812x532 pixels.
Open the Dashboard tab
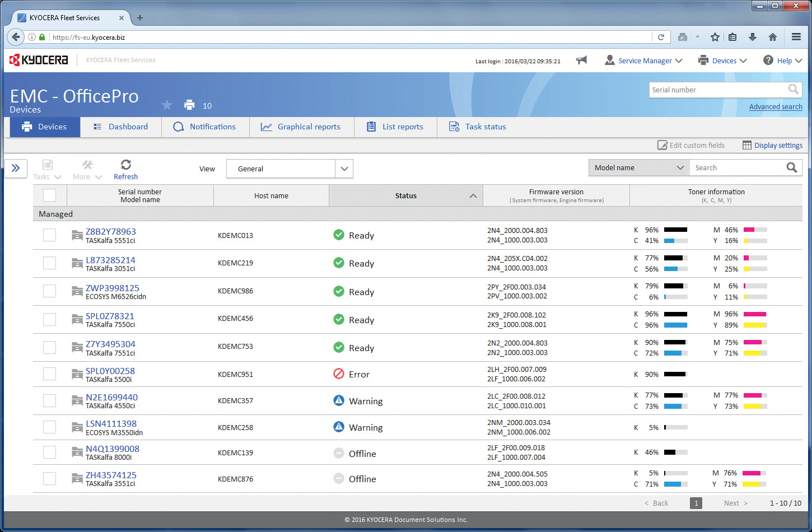[121, 127]
